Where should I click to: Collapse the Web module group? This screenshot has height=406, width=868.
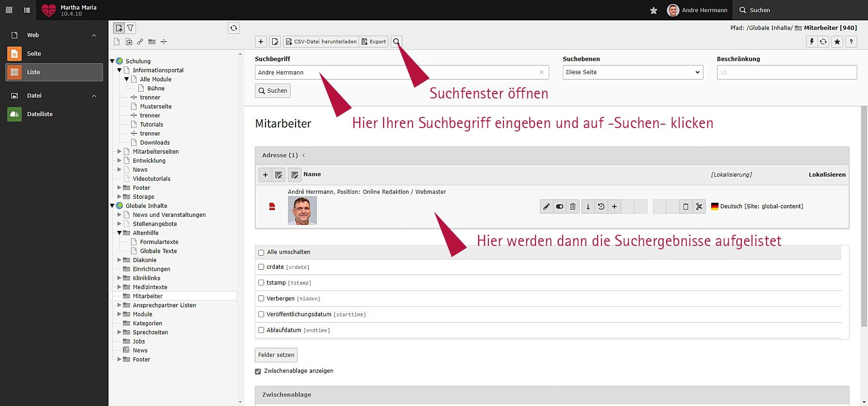(94, 35)
